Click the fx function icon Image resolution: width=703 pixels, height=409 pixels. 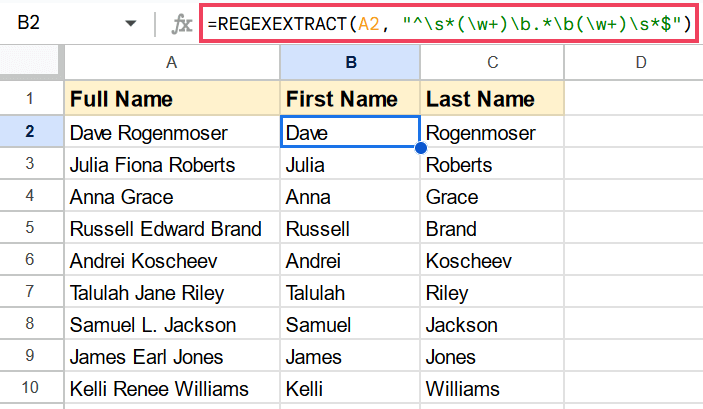pos(182,23)
